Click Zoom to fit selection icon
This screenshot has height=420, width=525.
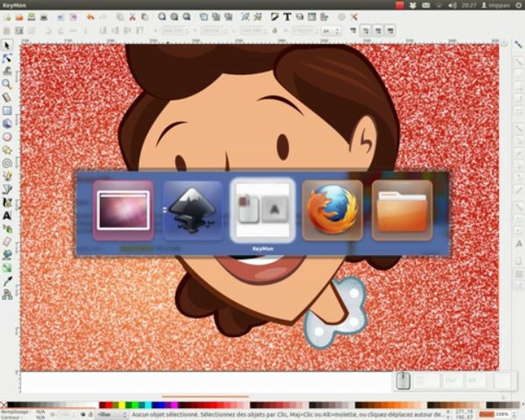[162, 17]
